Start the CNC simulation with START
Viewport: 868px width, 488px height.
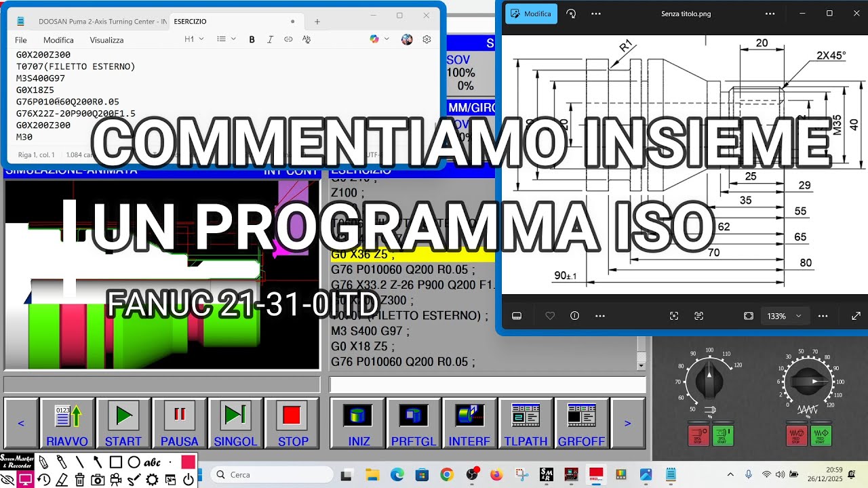pos(123,423)
